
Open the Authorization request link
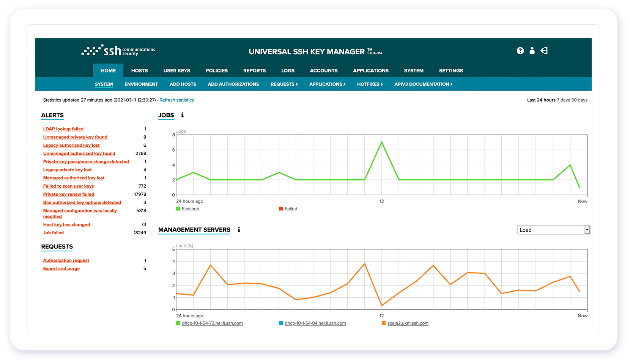(x=66, y=260)
